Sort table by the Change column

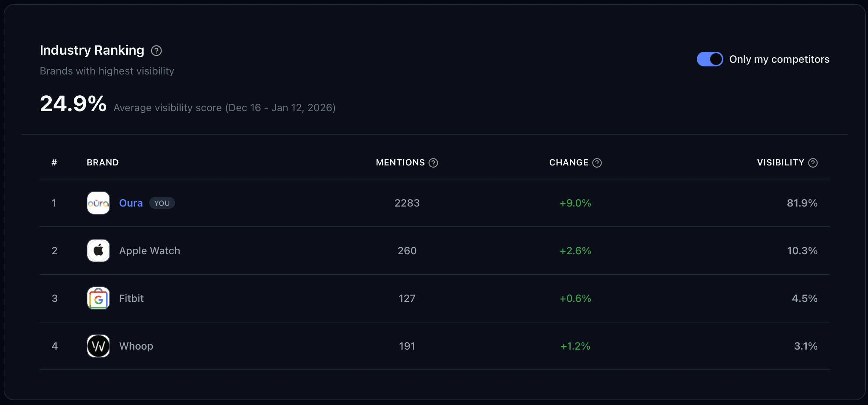(x=568, y=163)
